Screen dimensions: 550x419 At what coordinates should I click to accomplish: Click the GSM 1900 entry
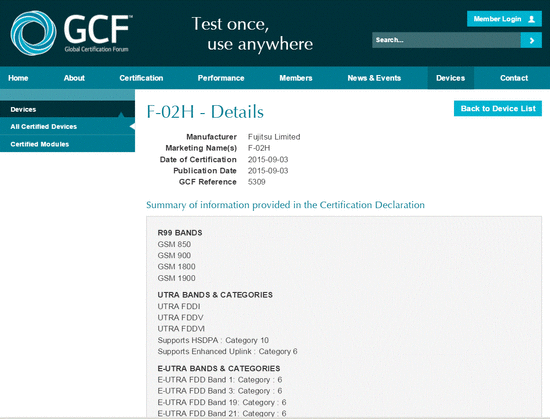[x=176, y=278]
